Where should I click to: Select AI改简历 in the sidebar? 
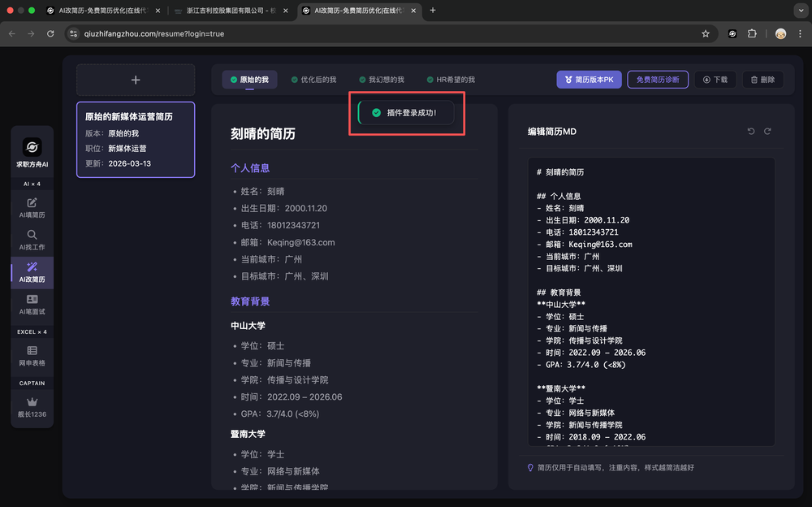click(x=32, y=272)
